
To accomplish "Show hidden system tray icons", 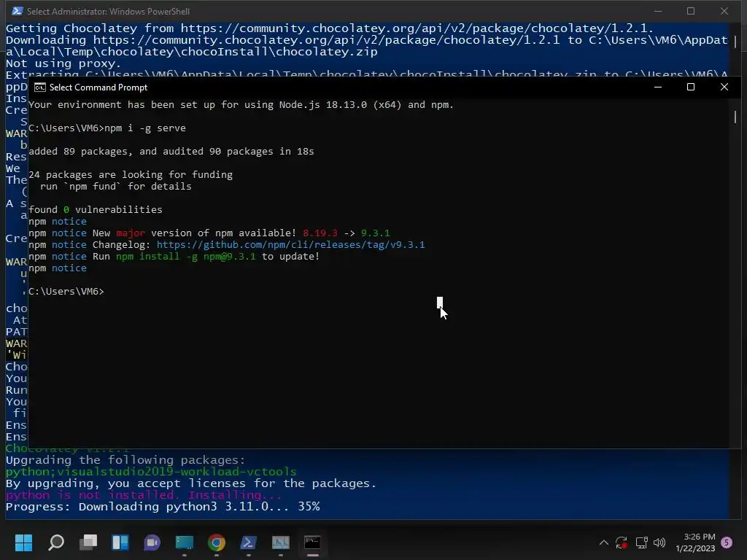I will click(603, 542).
